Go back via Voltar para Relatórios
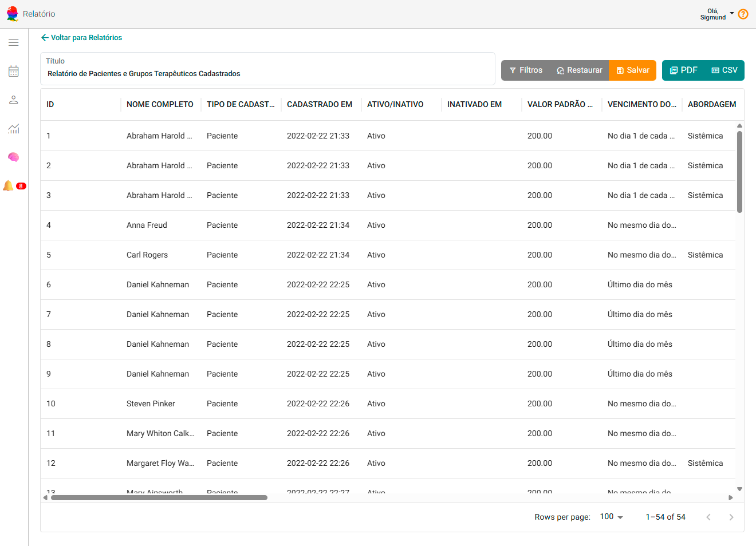 [x=81, y=38]
